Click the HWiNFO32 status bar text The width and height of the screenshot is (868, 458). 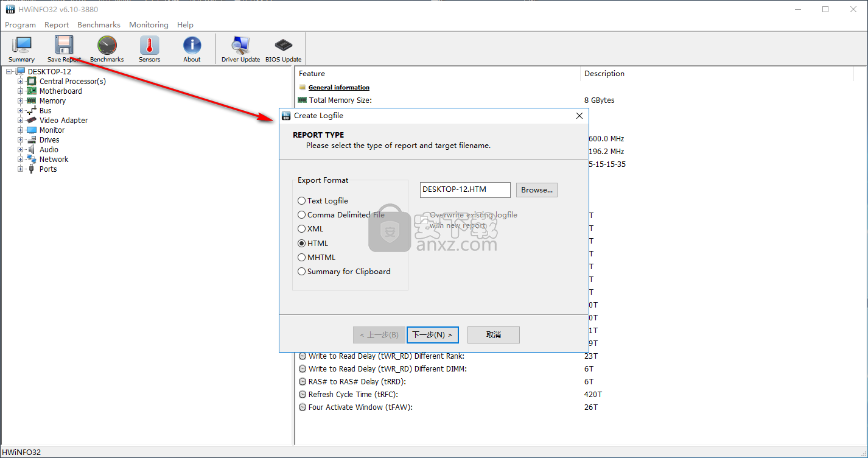point(21,452)
